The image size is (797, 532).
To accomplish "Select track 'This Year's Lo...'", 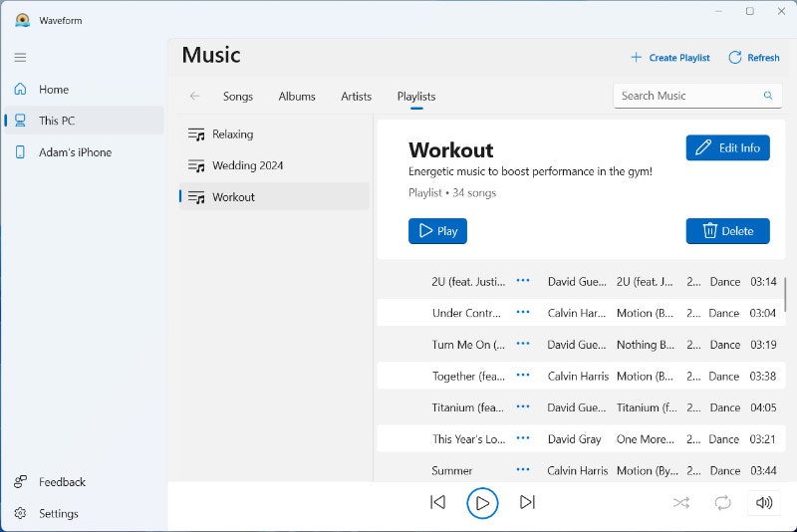I will [468, 439].
